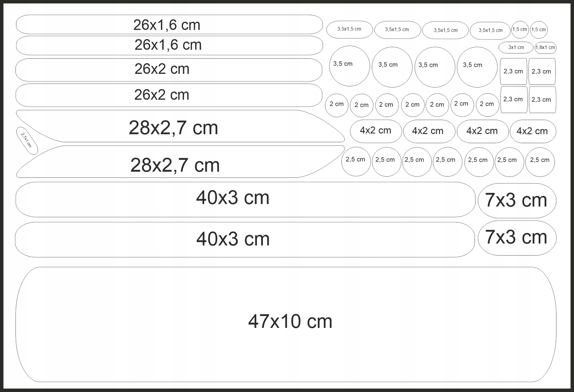Click the topmost 26x1,6 cm strip
Screen dimensions: 574x392
pos(169,25)
